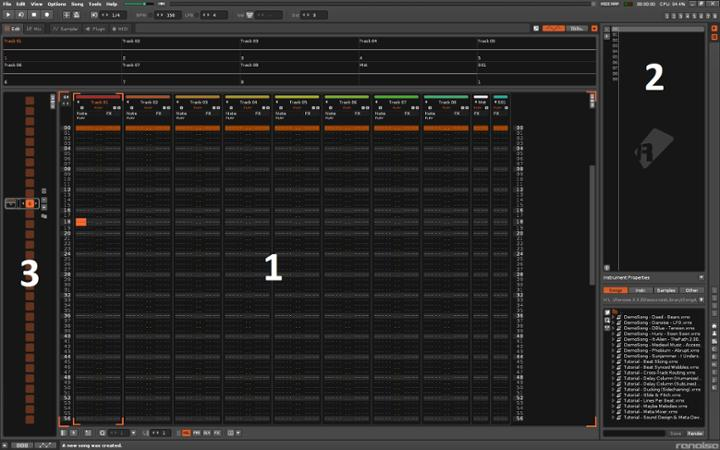Switch to the Sampler tab
Image resolution: width=720 pixels, height=450 pixels.
tap(66, 28)
